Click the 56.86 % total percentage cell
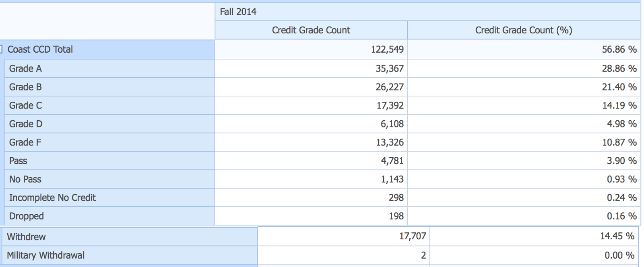This screenshot has height=267, width=644. [x=524, y=49]
